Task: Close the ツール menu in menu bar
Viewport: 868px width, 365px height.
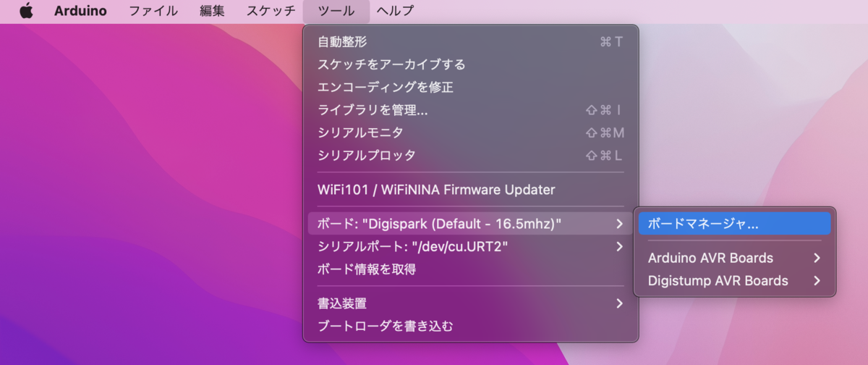Action: click(336, 11)
